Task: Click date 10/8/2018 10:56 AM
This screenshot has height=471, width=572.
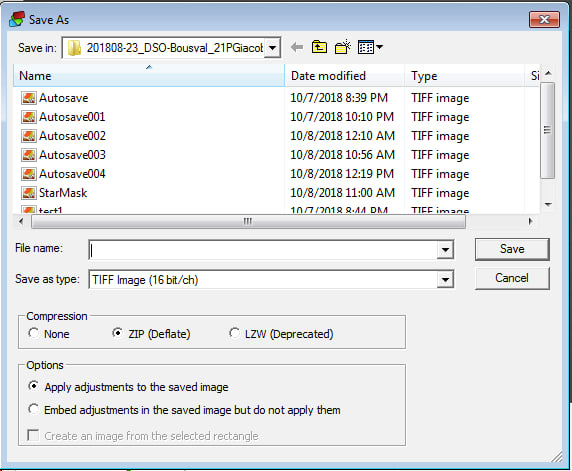Action: coord(343,155)
